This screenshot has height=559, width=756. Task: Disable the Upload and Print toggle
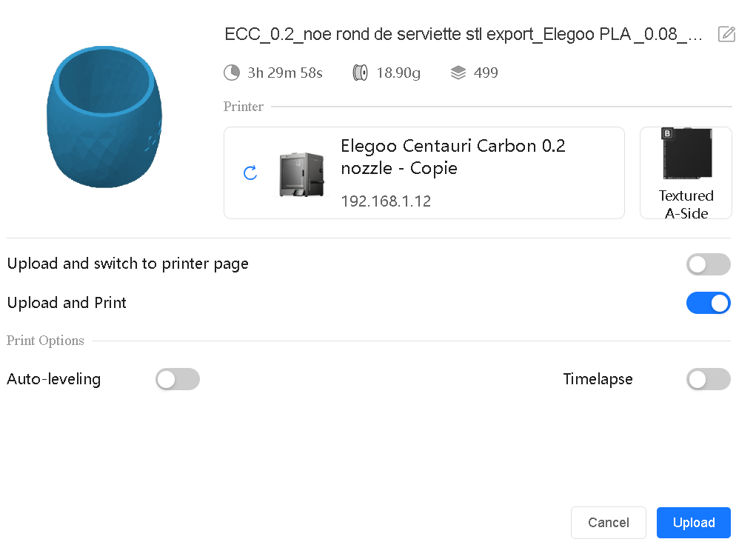[x=708, y=303]
